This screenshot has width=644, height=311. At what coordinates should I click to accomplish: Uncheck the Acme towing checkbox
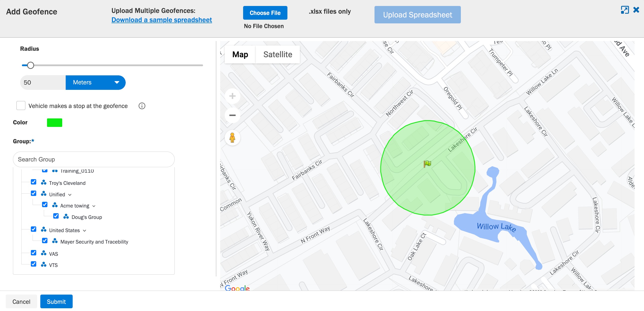tap(45, 205)
